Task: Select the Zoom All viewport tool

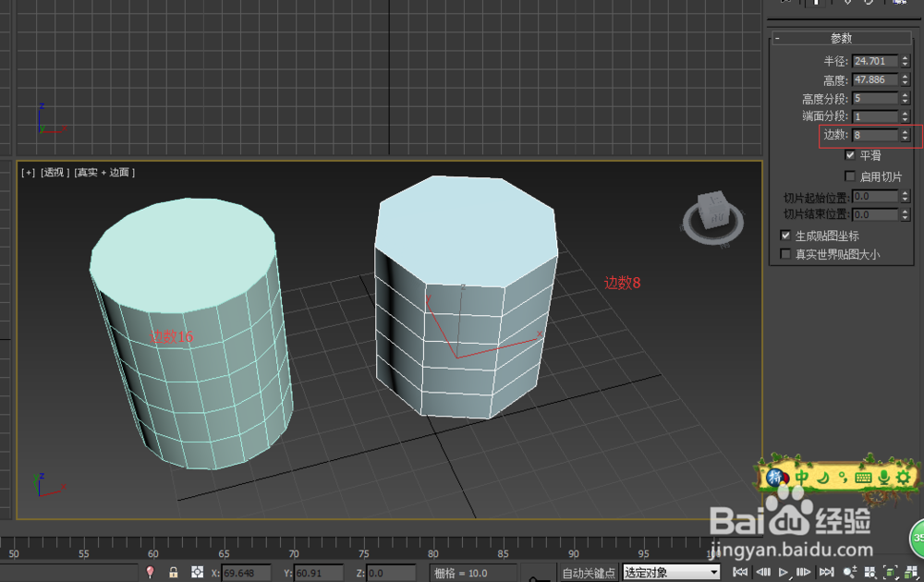Action: click(869, 572)
